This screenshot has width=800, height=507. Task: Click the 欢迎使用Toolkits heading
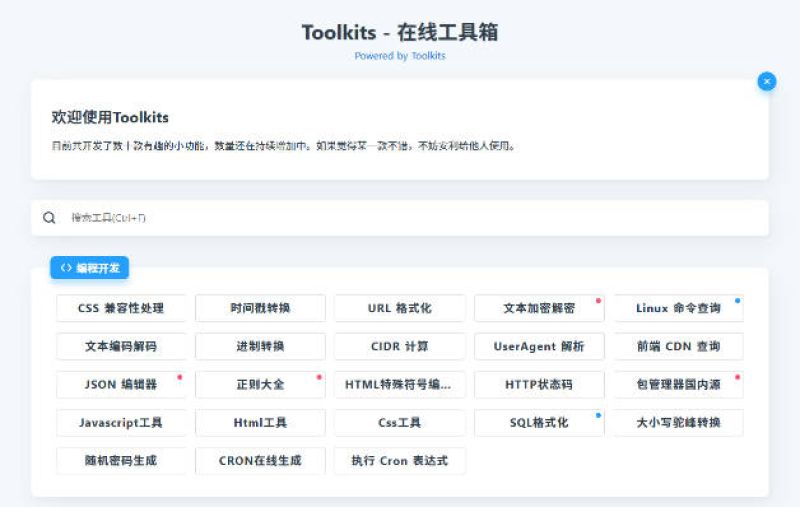110,117
